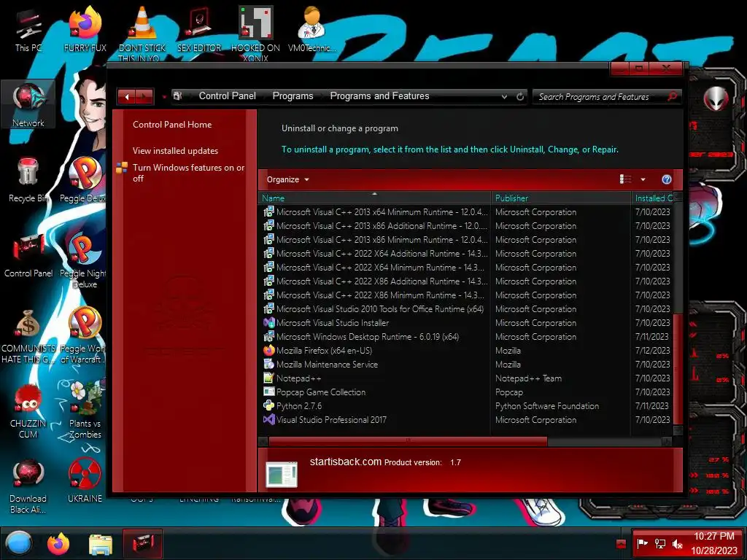Click the Alienware head gadget icon
Image resolution: width=747 pixels, height=560 pixels.
pos(716,98)
